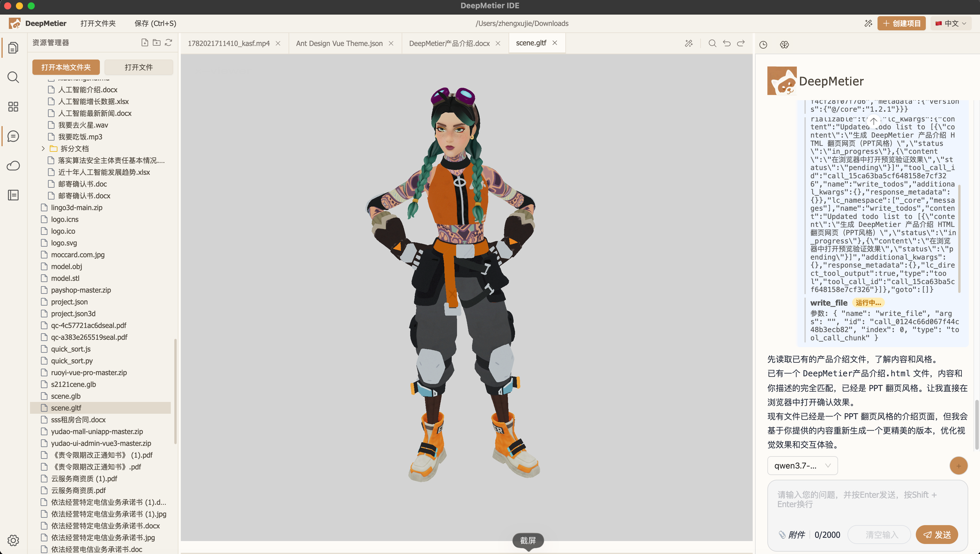Click new file icon in explorer header
The height and width of the screenshot is (554, 980).
[145, 43]
